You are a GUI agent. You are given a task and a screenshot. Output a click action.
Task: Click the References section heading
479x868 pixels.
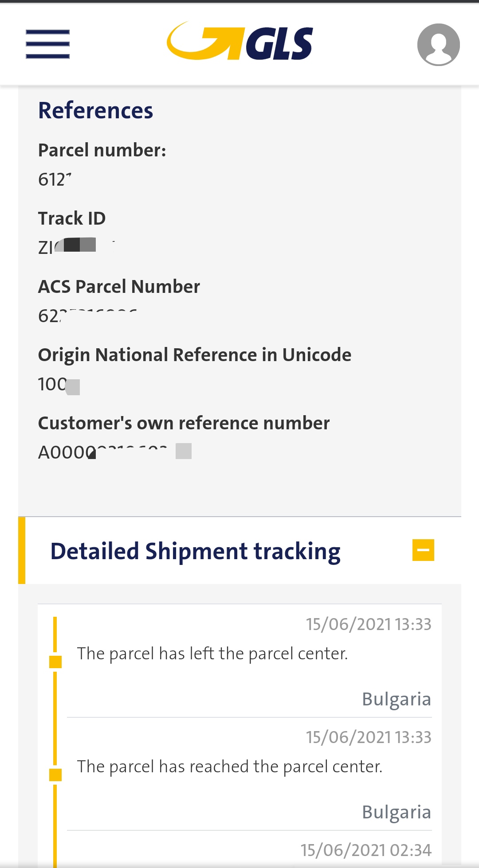[95, 110]
